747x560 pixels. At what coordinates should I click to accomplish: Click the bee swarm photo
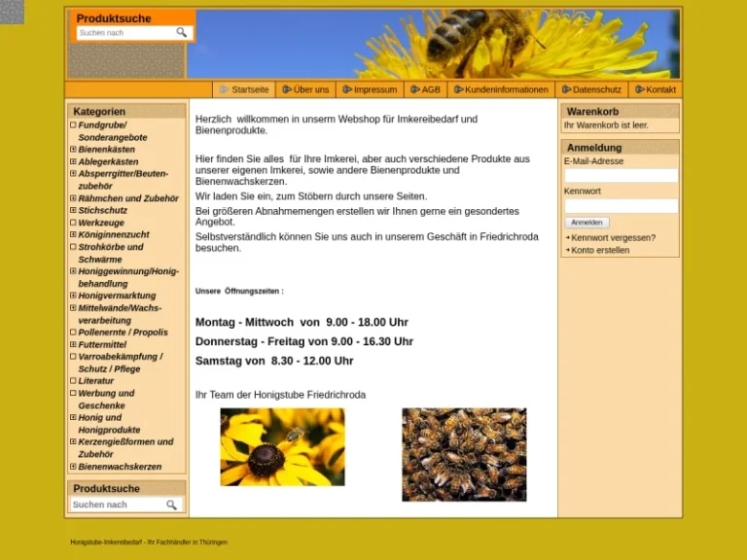[464, 454]
